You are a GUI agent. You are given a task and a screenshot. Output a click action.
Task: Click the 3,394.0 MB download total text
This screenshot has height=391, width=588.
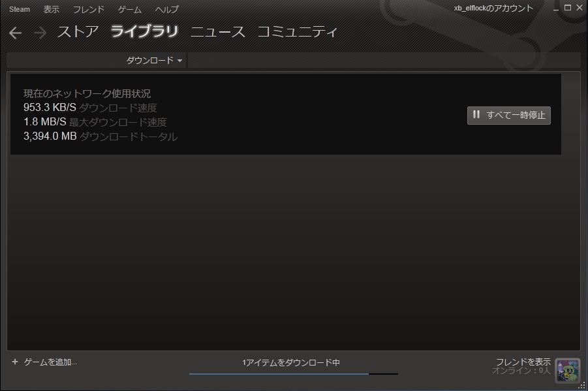click(50, 136)
